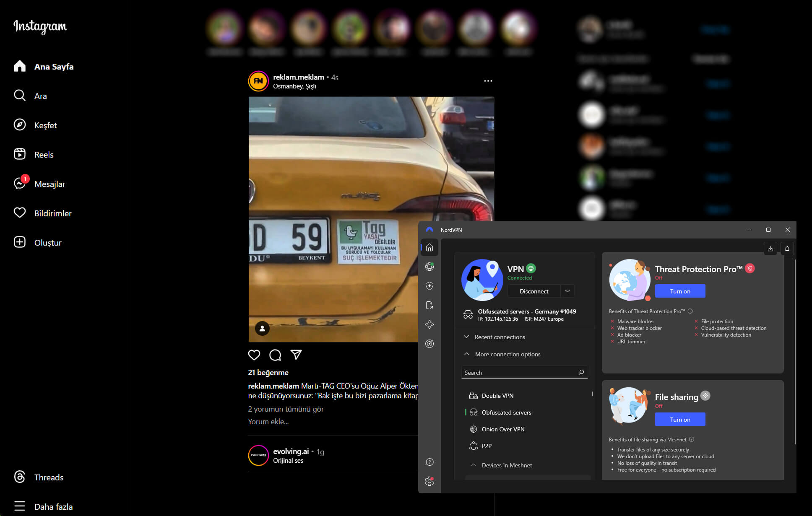Share reklam.meklam post with paper plane icon
Image resolution: width=812 pixels, height=516 pixels.
pos(296,355)
